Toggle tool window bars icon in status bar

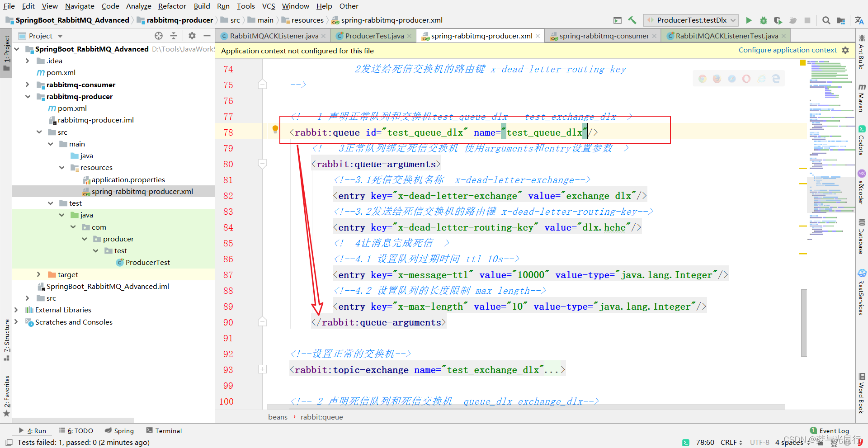tap(9, 442)
